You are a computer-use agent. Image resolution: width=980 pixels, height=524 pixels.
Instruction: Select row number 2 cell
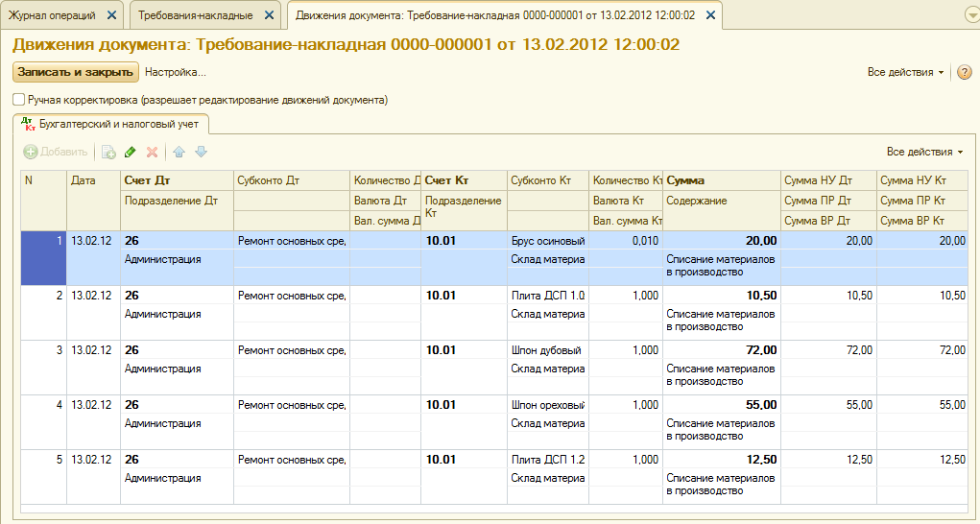coord(43,313)
